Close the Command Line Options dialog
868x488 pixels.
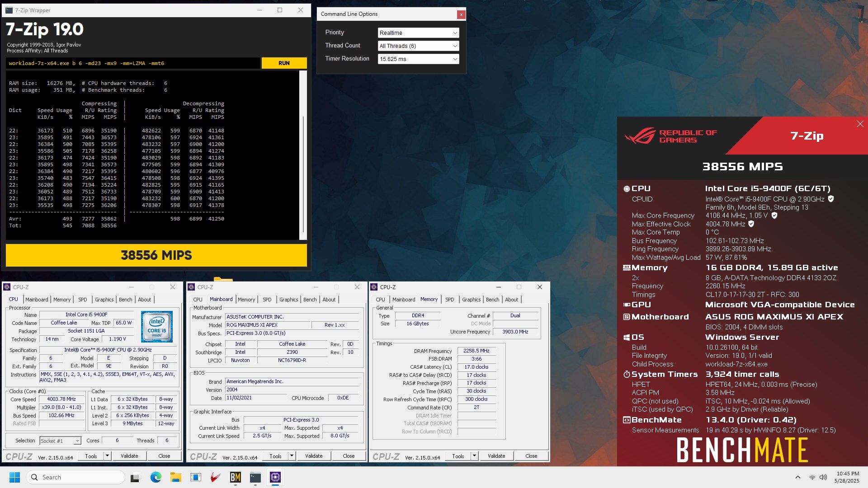(461, 14)
